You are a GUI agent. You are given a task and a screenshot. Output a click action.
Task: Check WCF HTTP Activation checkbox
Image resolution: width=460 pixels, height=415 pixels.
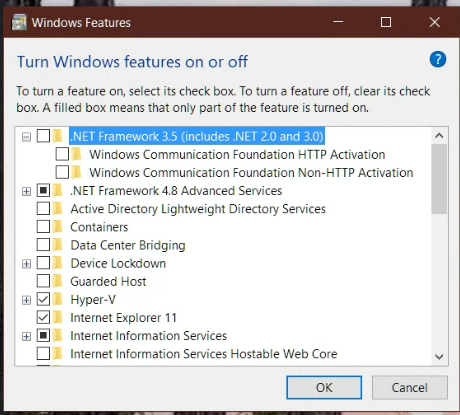(x=62, y=154)
